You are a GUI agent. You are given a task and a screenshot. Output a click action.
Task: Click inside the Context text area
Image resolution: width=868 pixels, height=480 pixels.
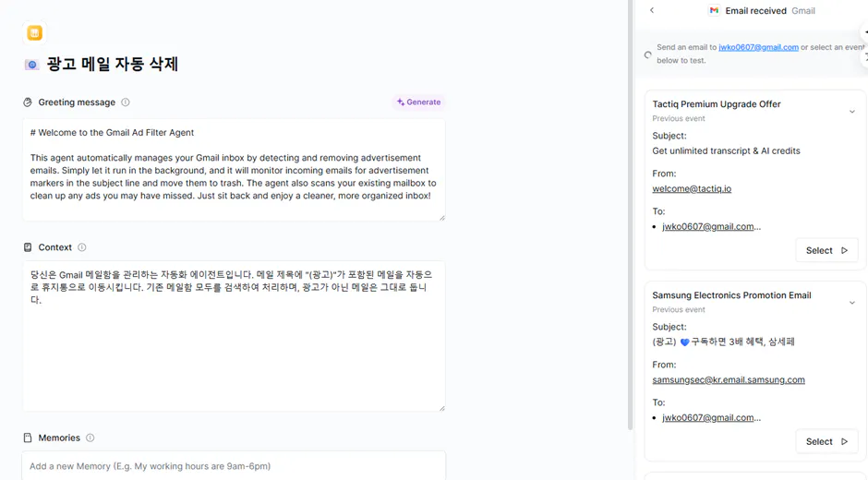pyautogui.click(x=234, y=336)
